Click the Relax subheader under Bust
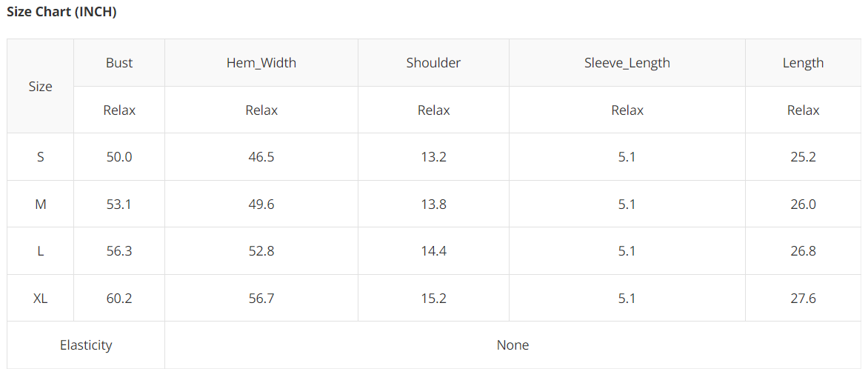Screen dimensions: 868x383 pos(119,110)
